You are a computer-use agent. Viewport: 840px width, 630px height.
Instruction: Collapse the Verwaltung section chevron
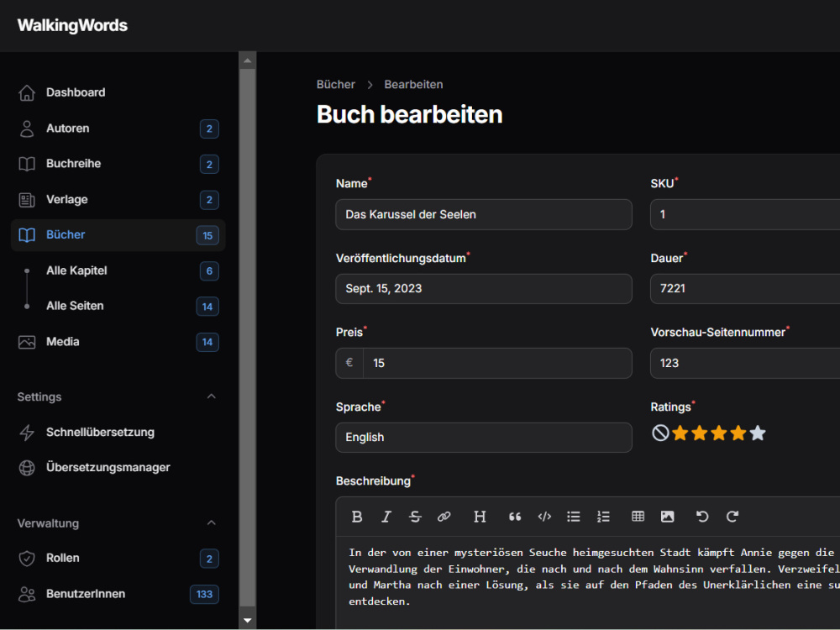pyautogui.click(x=212, y=522)
